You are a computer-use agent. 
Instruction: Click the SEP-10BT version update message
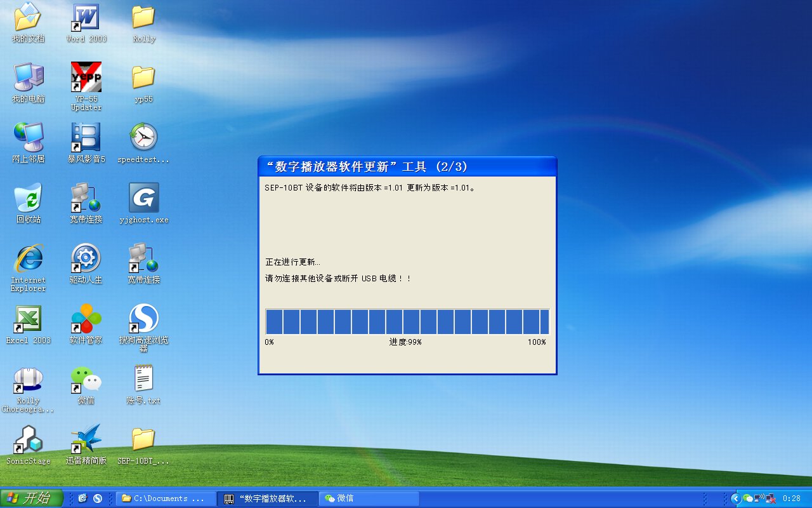click(x=370, y=187)
